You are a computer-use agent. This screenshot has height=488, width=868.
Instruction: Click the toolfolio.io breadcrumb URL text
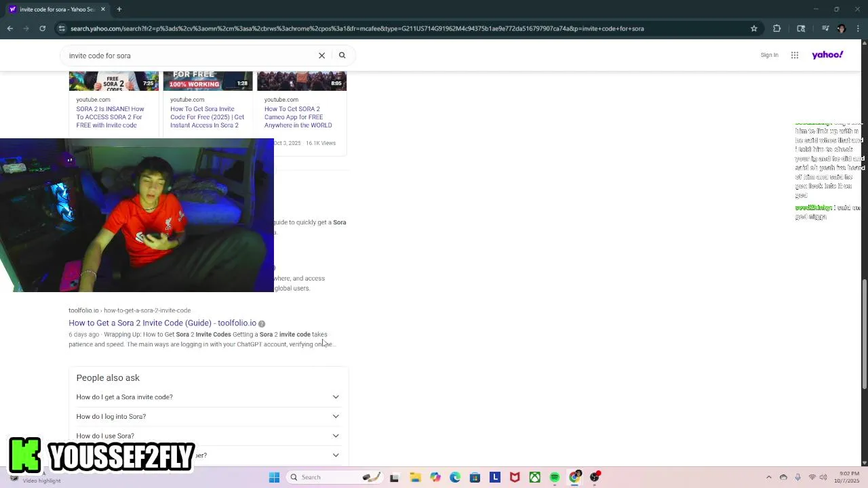coord(130,310)
